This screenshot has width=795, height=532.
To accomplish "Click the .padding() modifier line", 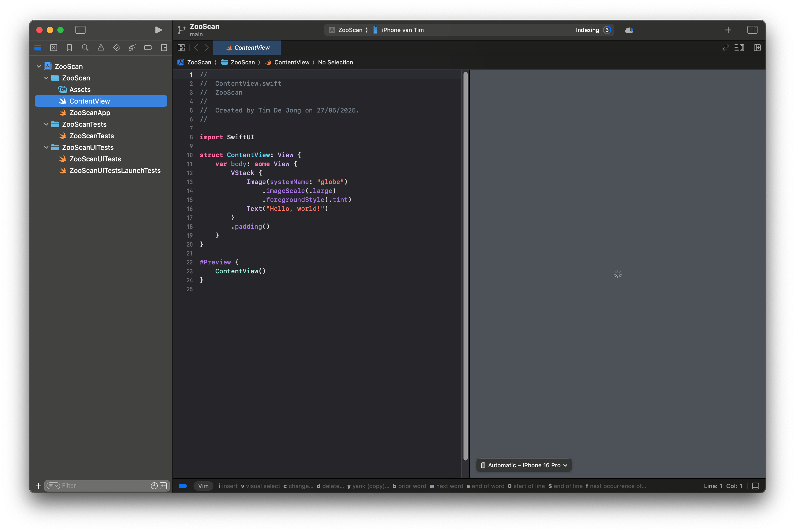I will (x=250, y=226).
